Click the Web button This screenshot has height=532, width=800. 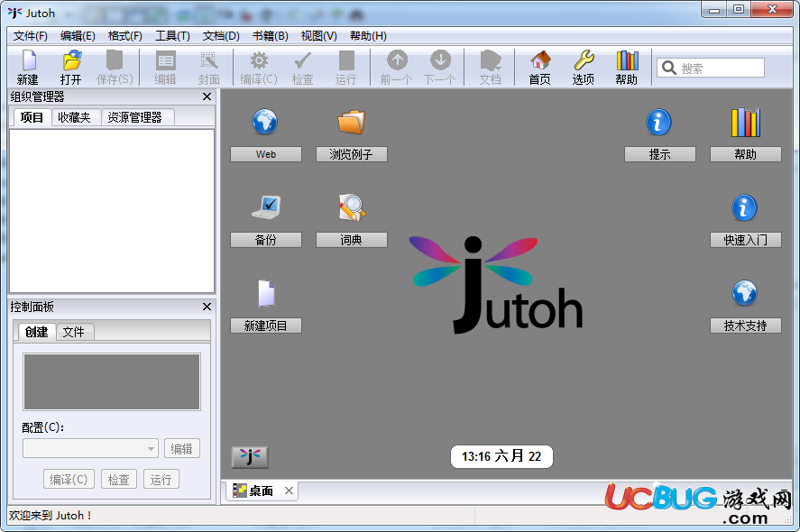click(266, 154)
